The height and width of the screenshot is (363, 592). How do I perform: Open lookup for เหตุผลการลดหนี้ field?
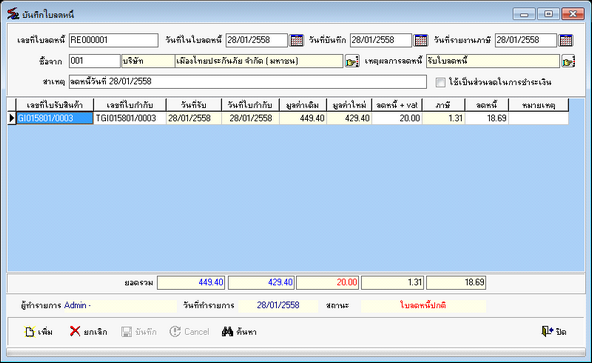pyautogui.click(x=568, y=61)
